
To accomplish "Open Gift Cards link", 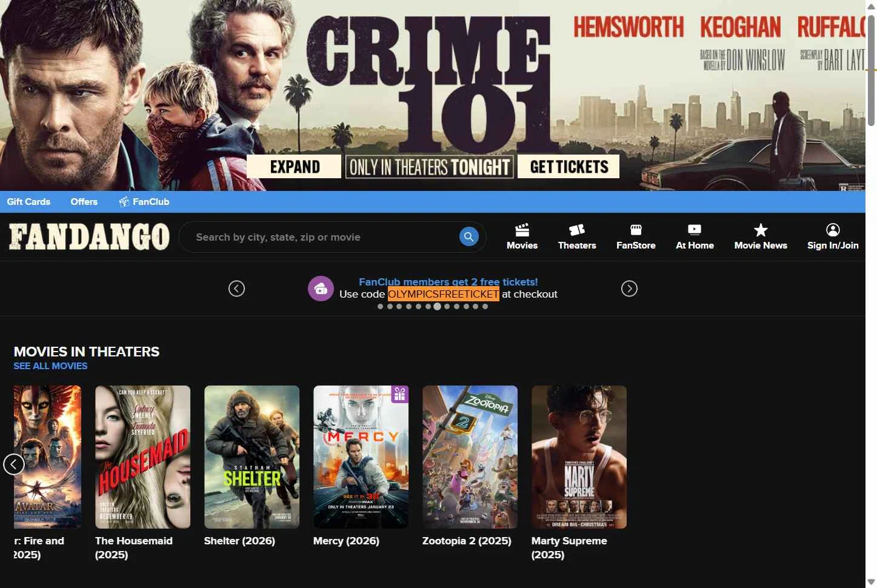I will click(x=28, y=202).
